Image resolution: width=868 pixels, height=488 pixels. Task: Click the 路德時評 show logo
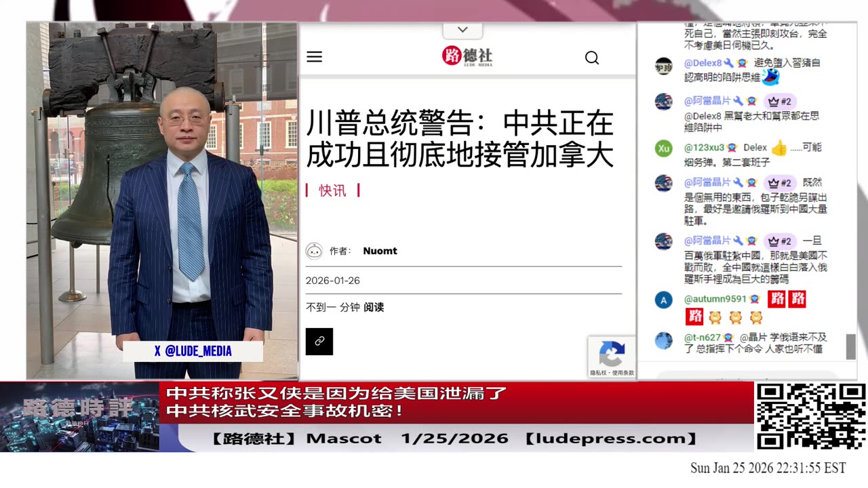[80, 408]
